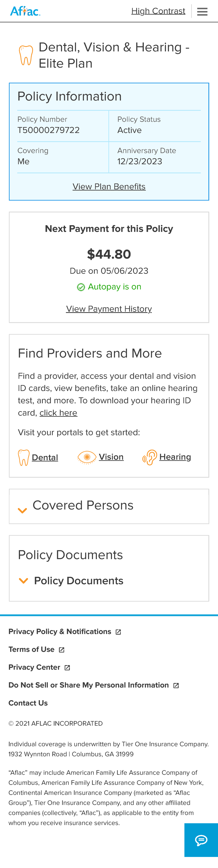The width and height of the screenshot is (218, 868).
Task: Expand the Policy Documents list
Action: click(x=79, y=580)
